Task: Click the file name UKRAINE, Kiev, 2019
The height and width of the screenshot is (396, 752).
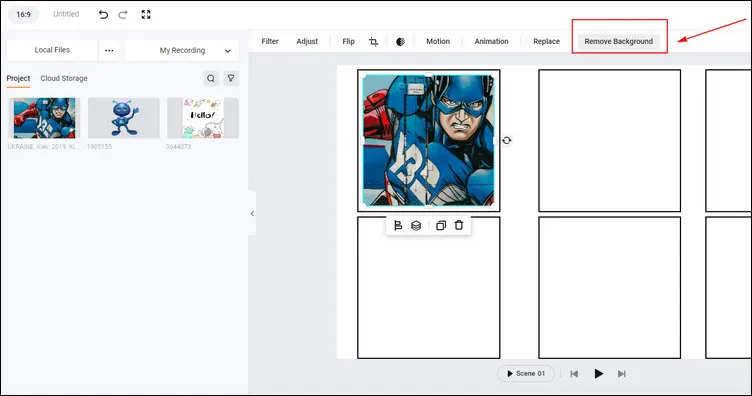Action: coord(43,147)
